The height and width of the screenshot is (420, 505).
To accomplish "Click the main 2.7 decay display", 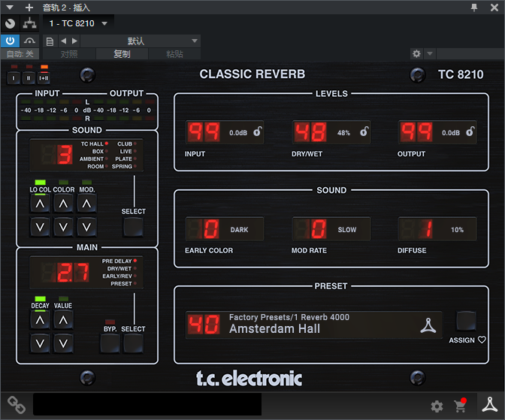I will 65,272.
